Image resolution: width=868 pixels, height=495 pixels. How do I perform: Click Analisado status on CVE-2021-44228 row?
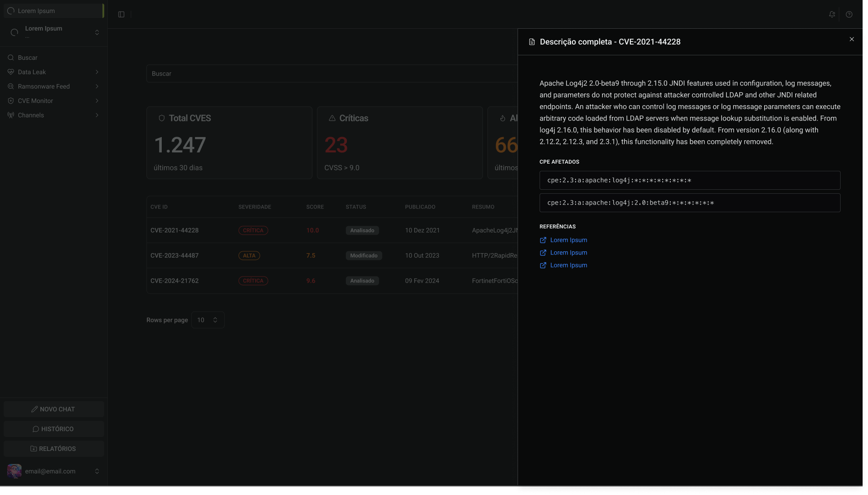[x=362, y=230]
